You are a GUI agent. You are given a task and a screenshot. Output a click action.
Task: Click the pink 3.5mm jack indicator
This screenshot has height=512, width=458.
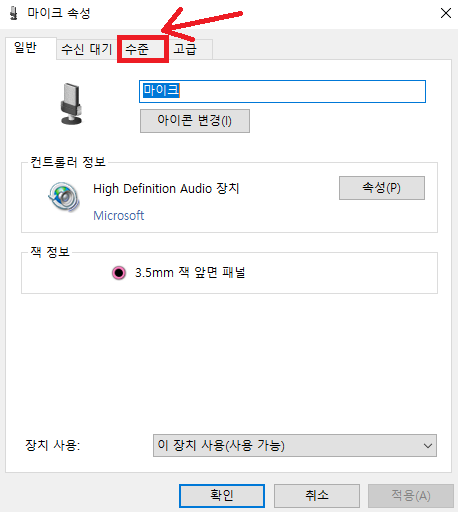click(119, 273)
